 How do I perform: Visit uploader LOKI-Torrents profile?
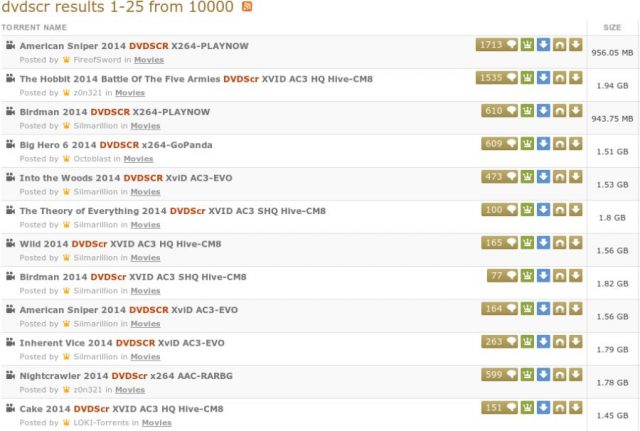click(x=101, y=423)
